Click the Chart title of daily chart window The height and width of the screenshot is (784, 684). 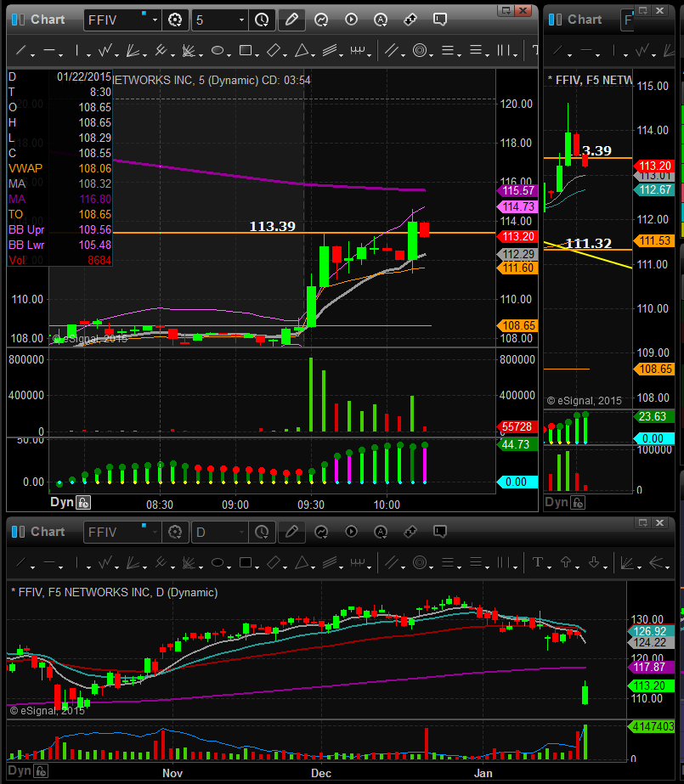tap(48, 532)
